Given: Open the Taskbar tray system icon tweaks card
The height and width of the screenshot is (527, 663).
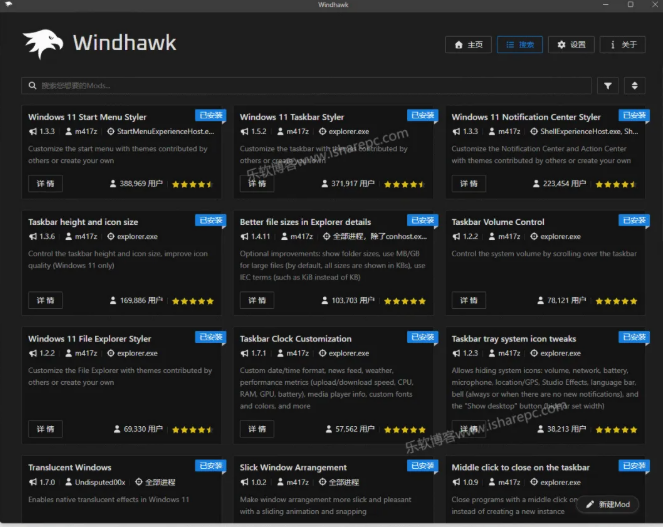Looking at the screenshot, I should pos(513,339).
